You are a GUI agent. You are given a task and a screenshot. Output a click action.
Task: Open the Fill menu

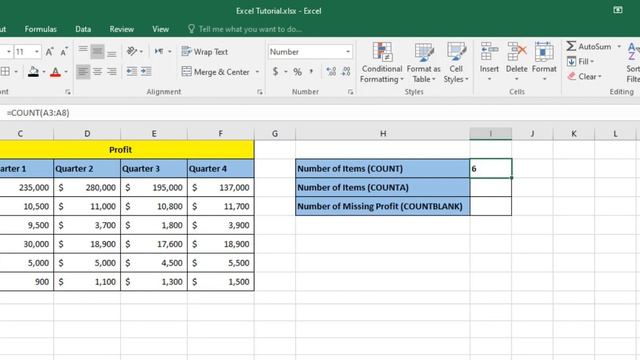point(580,62)
